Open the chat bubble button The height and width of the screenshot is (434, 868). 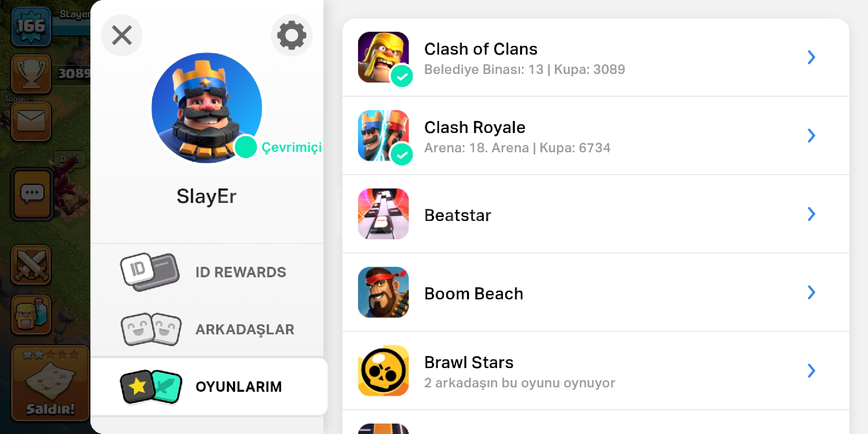pos(32,194)
